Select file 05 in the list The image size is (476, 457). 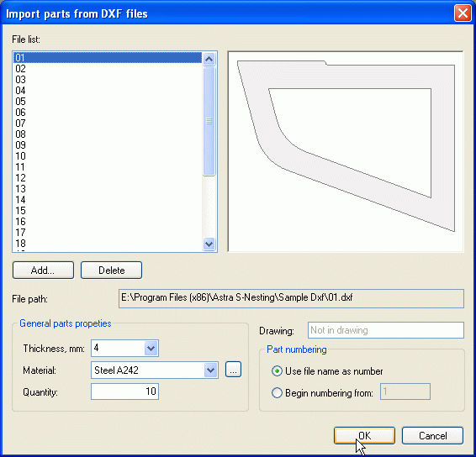click(x=108, y=102)
